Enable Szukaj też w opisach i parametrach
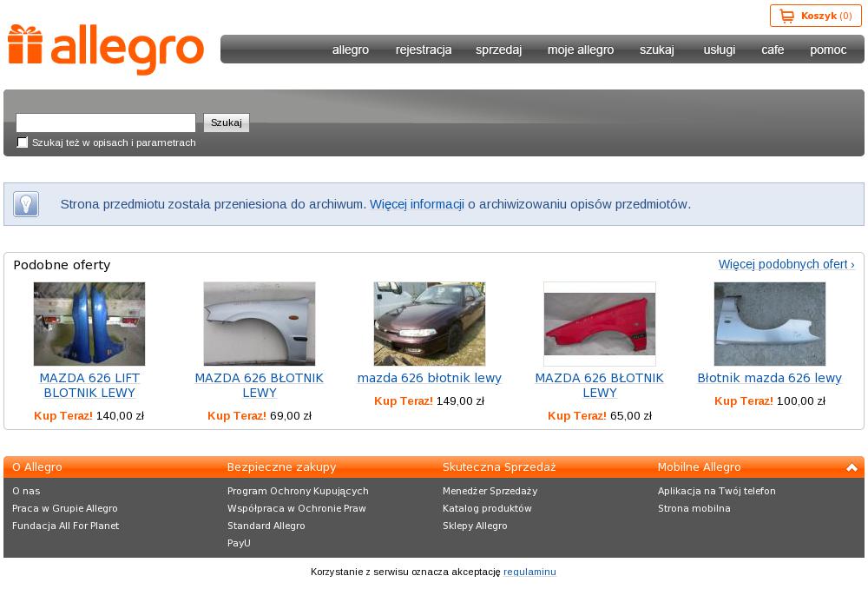The width and height of the screenshot is (868, 589). 23,142
